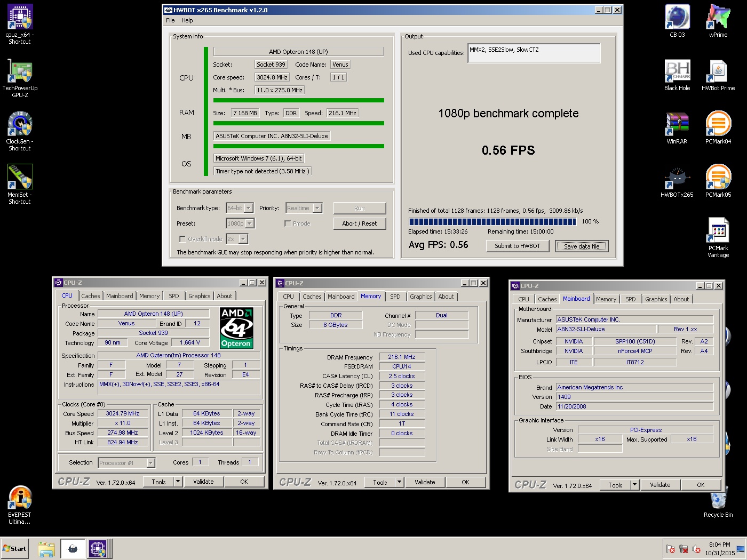Launch the PCMark05 desktop icon
The width and height of the screenshot is (747, 560).
click(x=718, y=181)
